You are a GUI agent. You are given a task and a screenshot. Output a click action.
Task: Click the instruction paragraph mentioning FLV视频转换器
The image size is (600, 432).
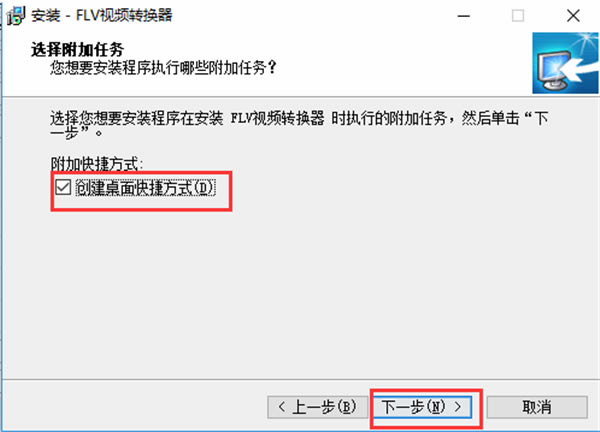[x=299, y=125]
